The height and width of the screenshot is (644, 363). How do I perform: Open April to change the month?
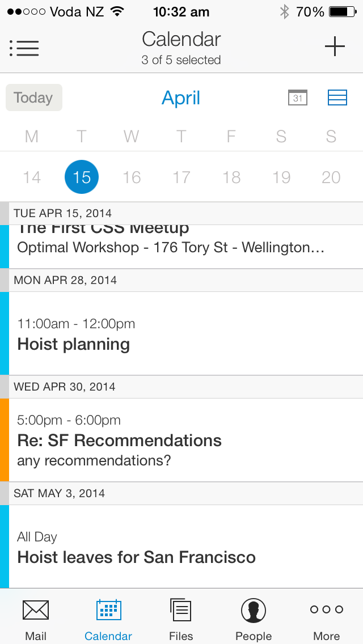click(180, 97)
